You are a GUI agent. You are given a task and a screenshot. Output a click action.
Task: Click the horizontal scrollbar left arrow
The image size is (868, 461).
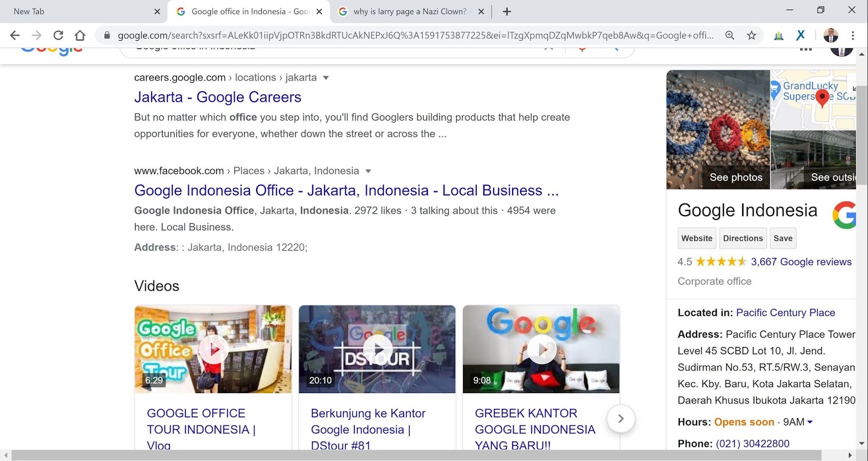point(6,455)
